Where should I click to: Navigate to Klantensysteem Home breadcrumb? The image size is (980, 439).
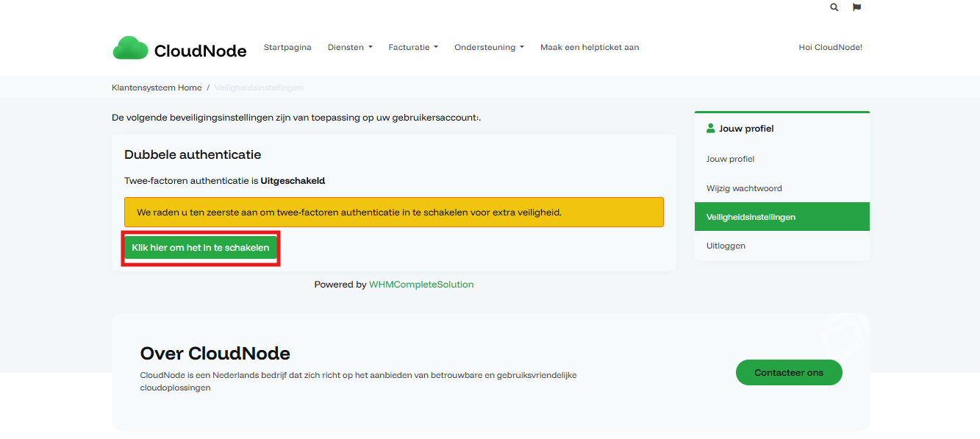click(x=157, y=88)
